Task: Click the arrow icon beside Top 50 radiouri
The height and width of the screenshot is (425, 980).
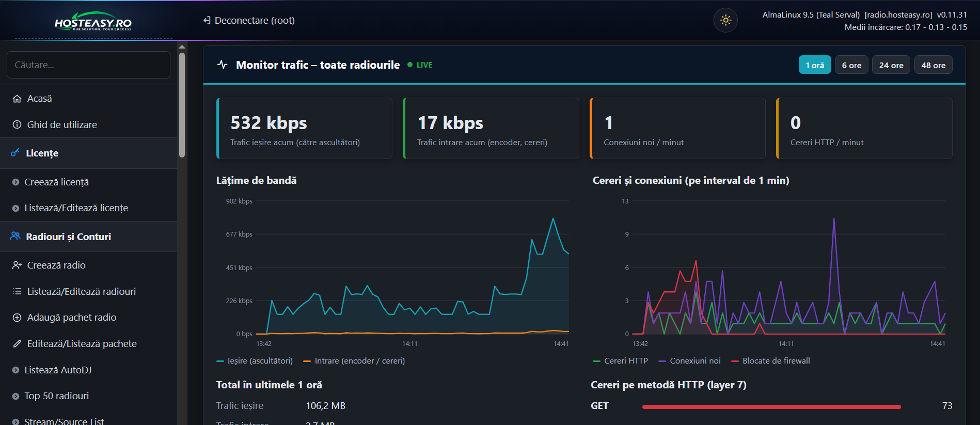Action: 15,396
